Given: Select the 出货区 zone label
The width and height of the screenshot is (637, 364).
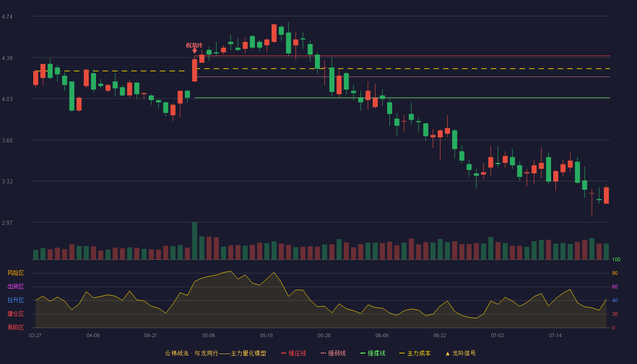Looking at the screenshot, I should tap(15, 287).
